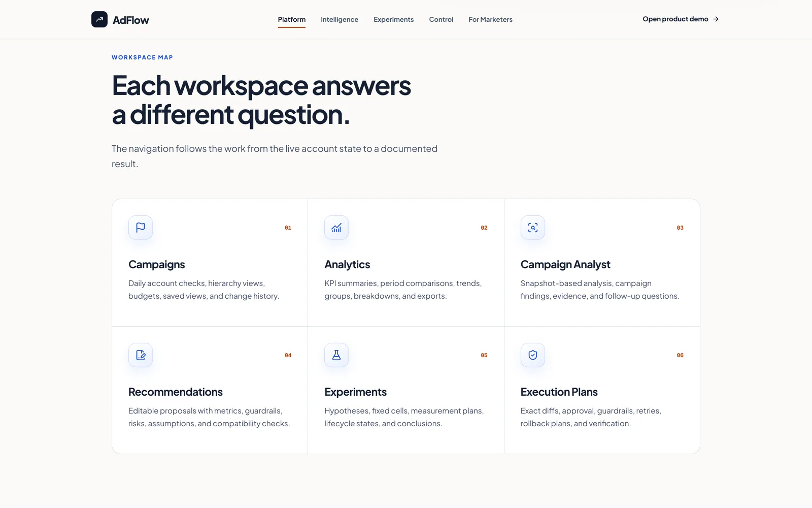The height and width of the screenshot is (508, 812).
Task: Click the Analytics chart icon
Action: click(336, 228)
